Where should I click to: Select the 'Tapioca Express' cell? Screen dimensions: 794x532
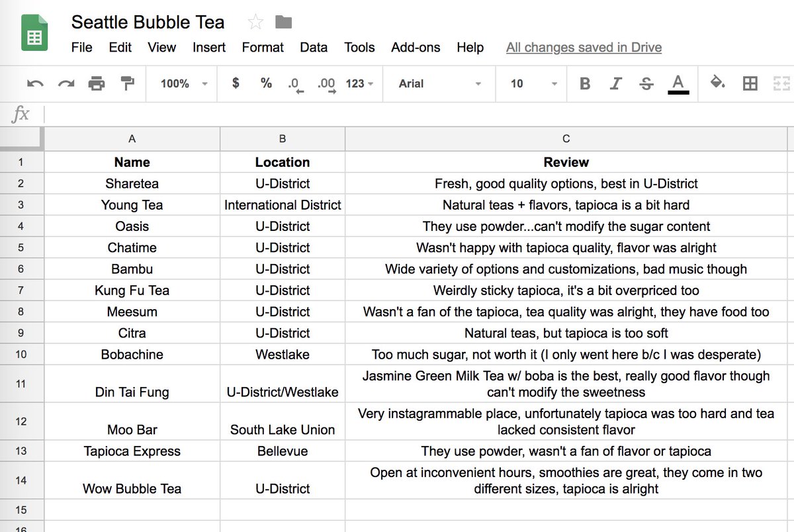132,451
